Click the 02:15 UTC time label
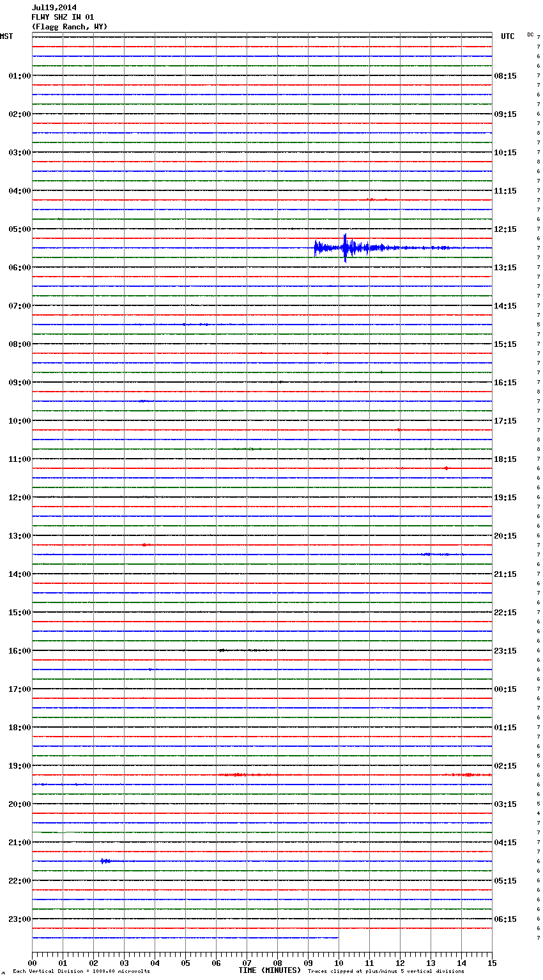 tap(505, 766)
